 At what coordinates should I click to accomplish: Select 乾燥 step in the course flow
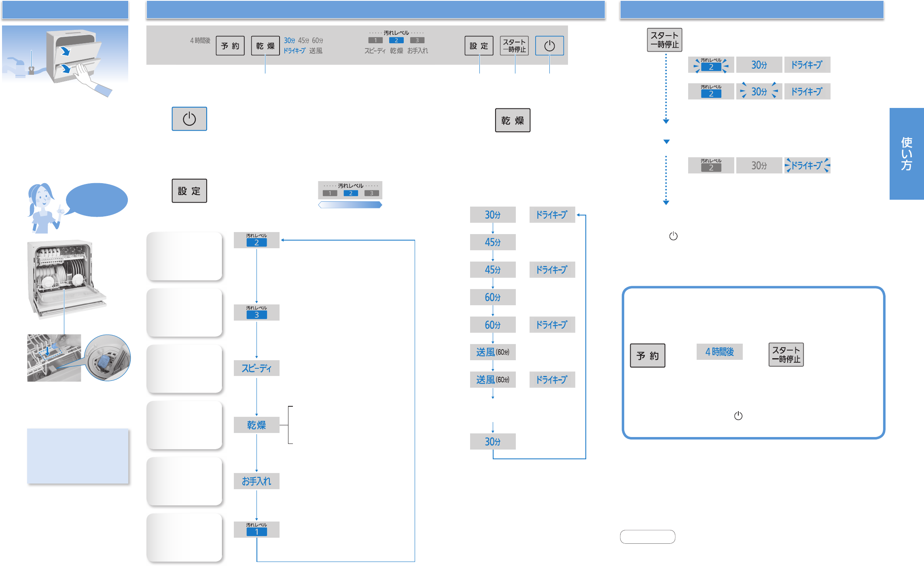coord(256,425)
